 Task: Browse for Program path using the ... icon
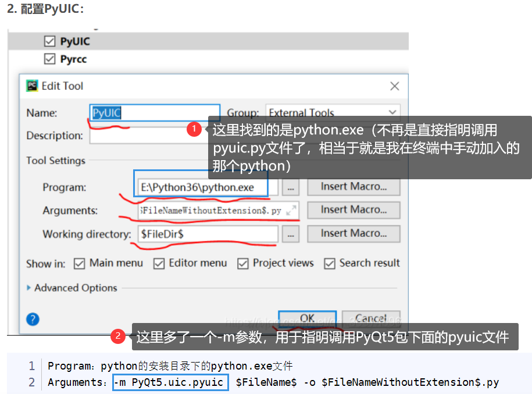click(290, 187)
